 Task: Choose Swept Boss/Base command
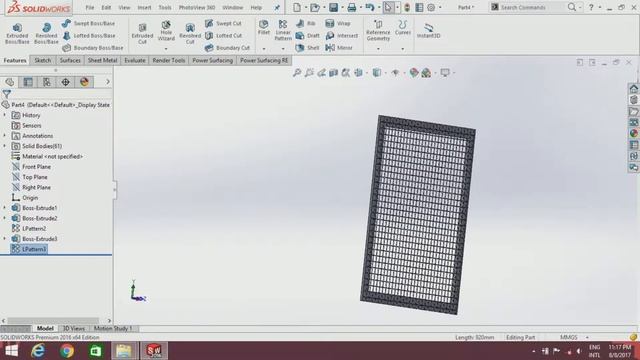(x=89, y=24)
